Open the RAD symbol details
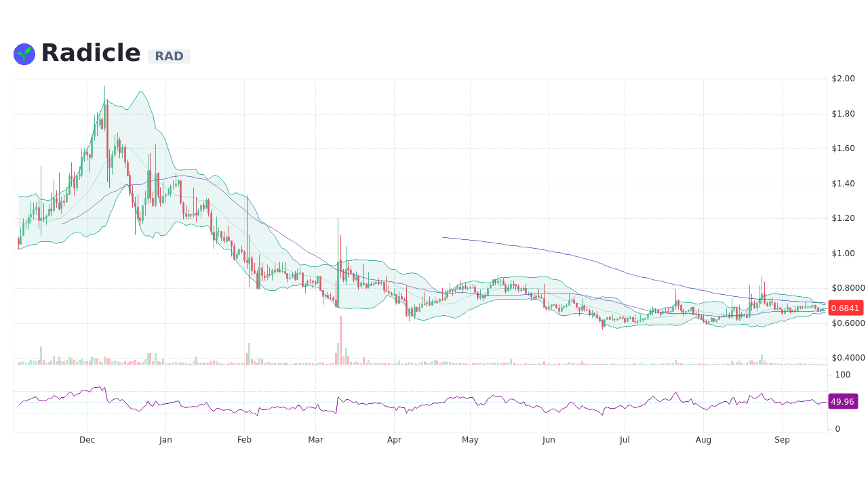The image size is (868, 488). coord(169,56)
